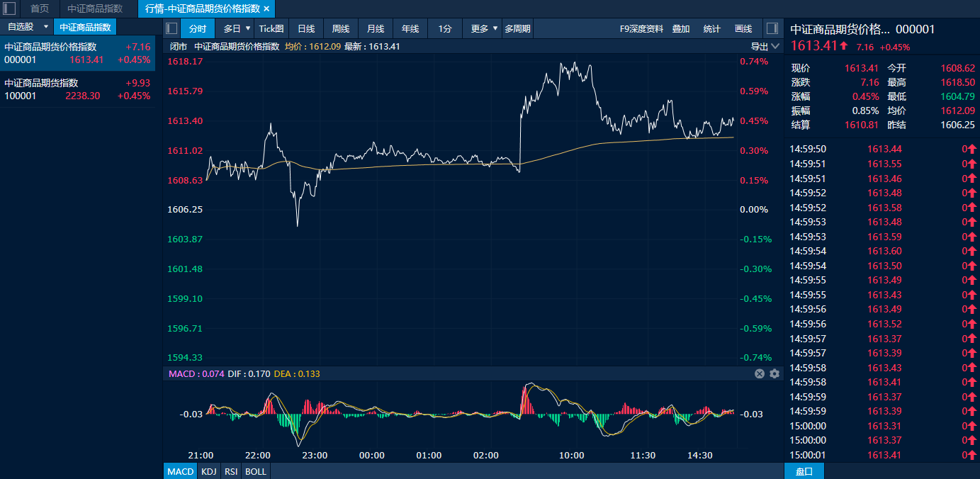Viewport: 980px width, 479px height.
Task: Open the 多周期 multi-period view
Action: [517, 28]
